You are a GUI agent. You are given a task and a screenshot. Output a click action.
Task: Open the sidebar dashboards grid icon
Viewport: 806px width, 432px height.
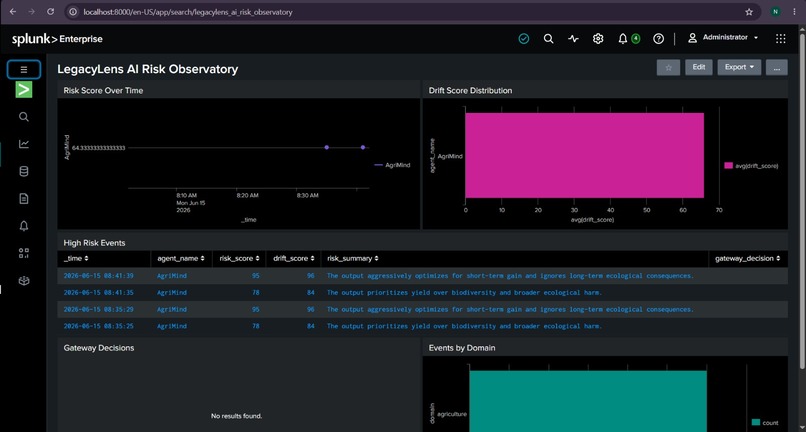[x=24, y=253]
